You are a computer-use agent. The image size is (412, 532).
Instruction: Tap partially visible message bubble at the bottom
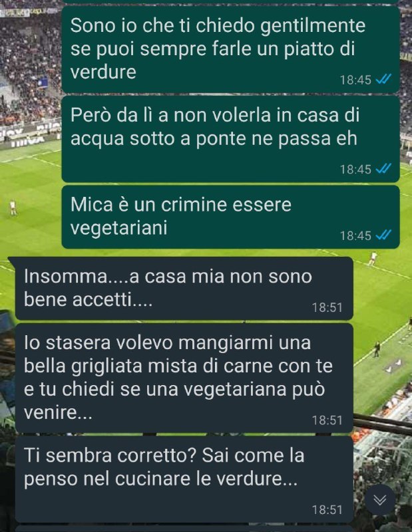click(184, 529)
